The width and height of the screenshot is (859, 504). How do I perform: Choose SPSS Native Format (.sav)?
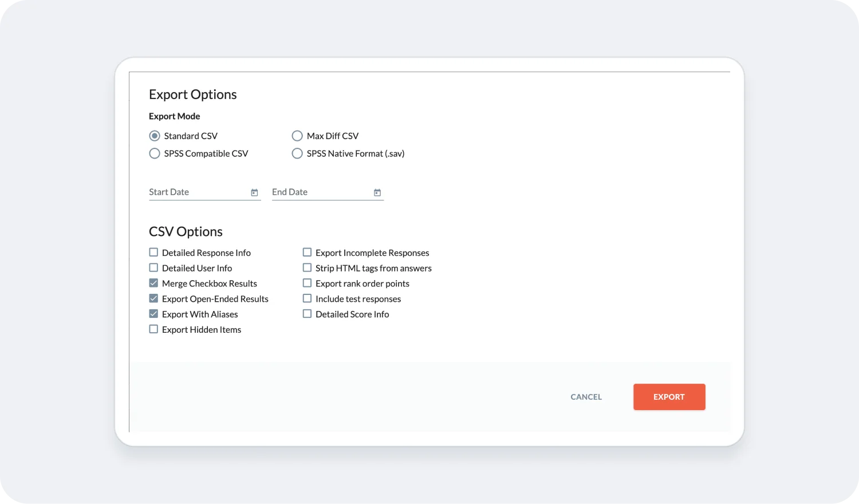297,153
